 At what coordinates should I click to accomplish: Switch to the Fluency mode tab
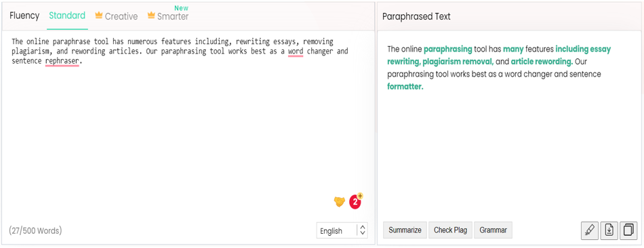(x=24, y=16)
